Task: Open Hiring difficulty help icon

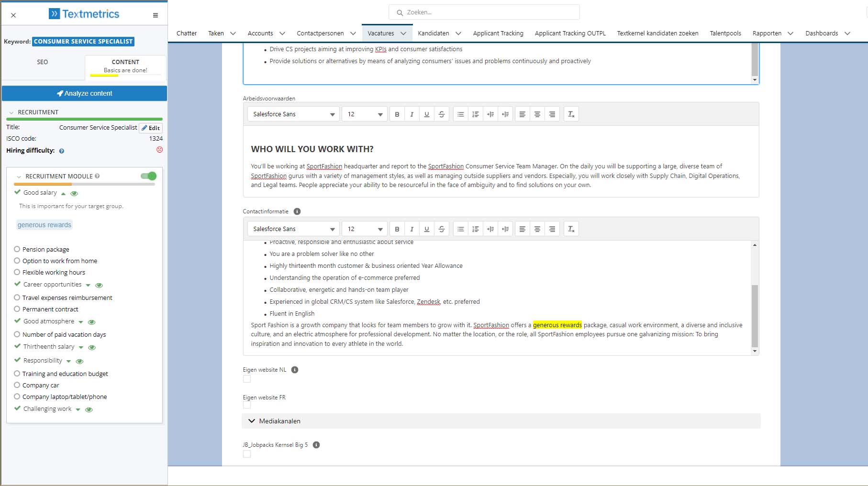Action: tap(62, 151)
